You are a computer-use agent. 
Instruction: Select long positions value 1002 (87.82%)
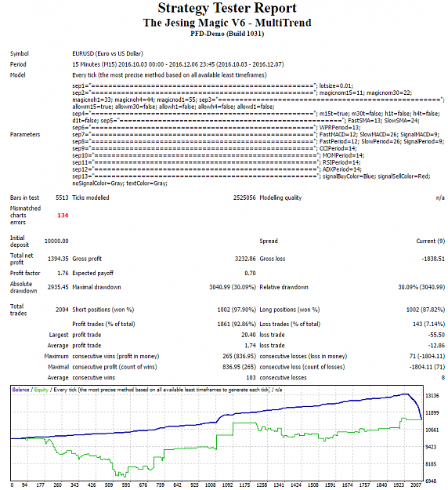click(x=425, y=310)
